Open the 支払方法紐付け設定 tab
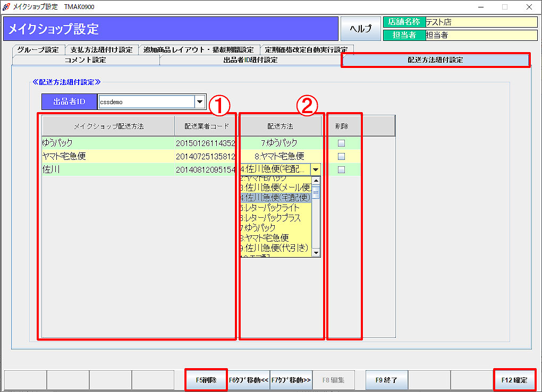The image size is (542, 392). point(101,50)
